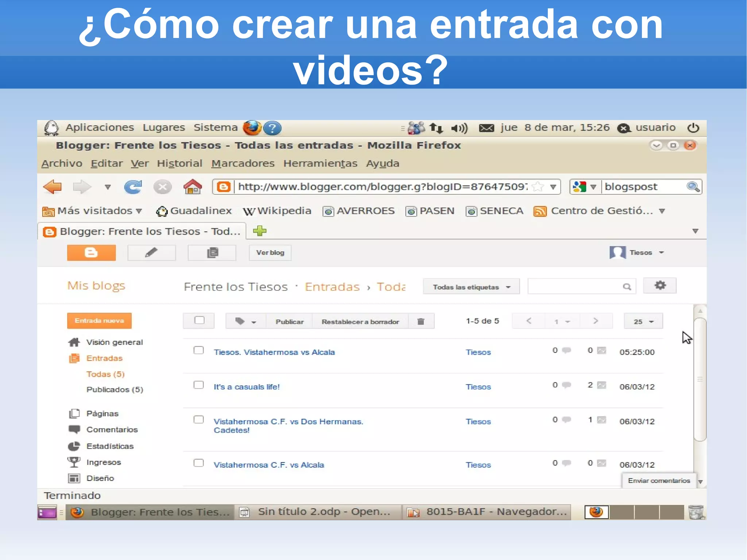Open the address bar URL dropdown arrow

coord(553,187)
